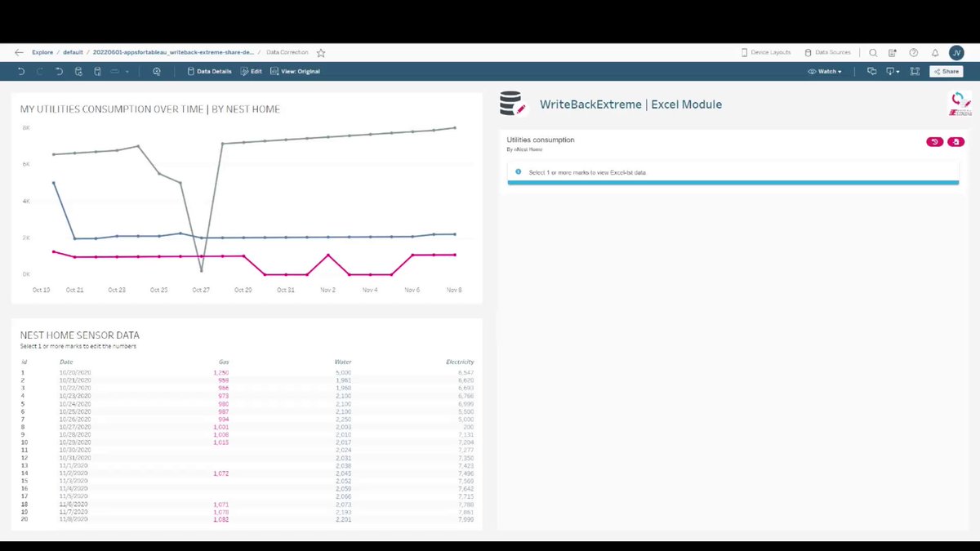Click the Redo toolbar icon
The height and width of the screenshot is (551, 980).
pyautogui.click(x=40, y=72)
